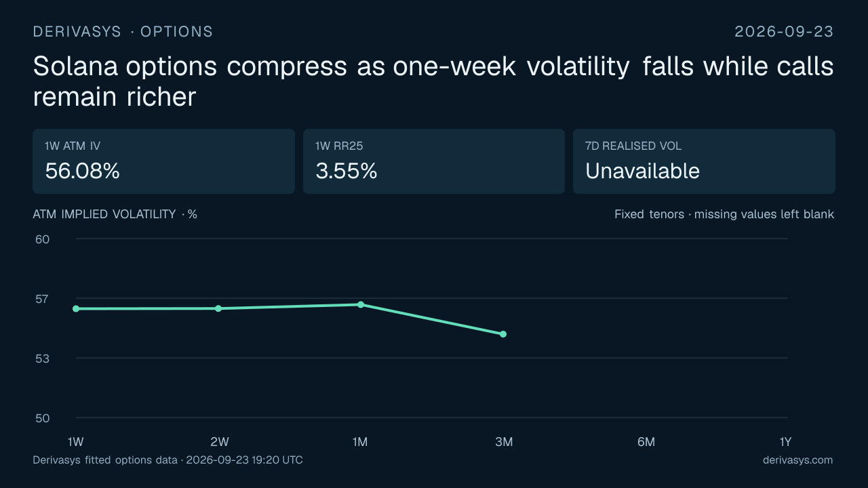Select the 3M data point marker
The image size is (868, 488).
click(x=503, y=334)
